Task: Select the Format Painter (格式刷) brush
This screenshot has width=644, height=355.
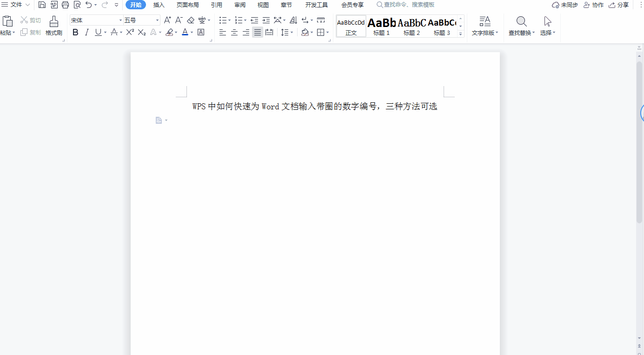Action: point(54,21)
